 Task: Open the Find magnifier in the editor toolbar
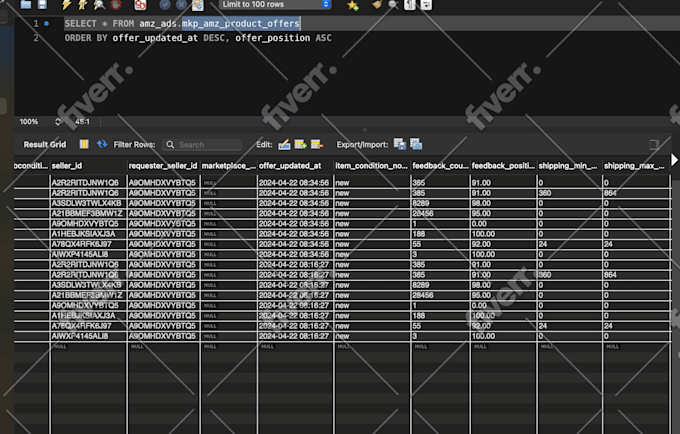pyautogui.click(x=393, y=5)
